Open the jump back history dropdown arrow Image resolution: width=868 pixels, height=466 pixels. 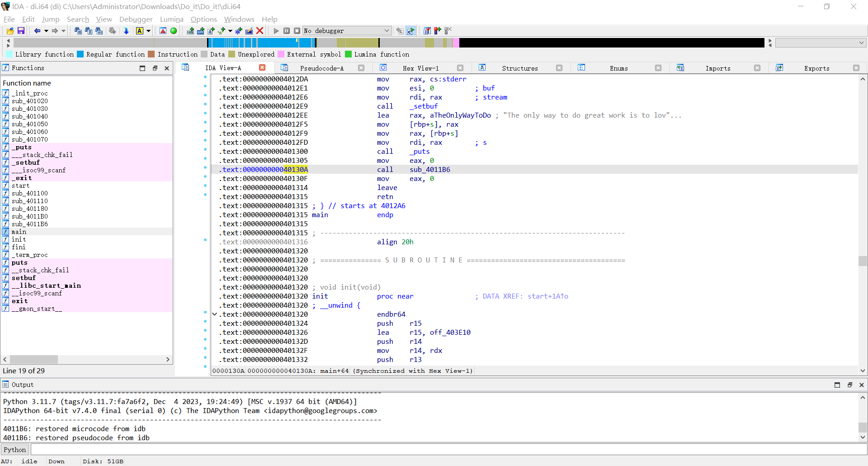point(46,31)
